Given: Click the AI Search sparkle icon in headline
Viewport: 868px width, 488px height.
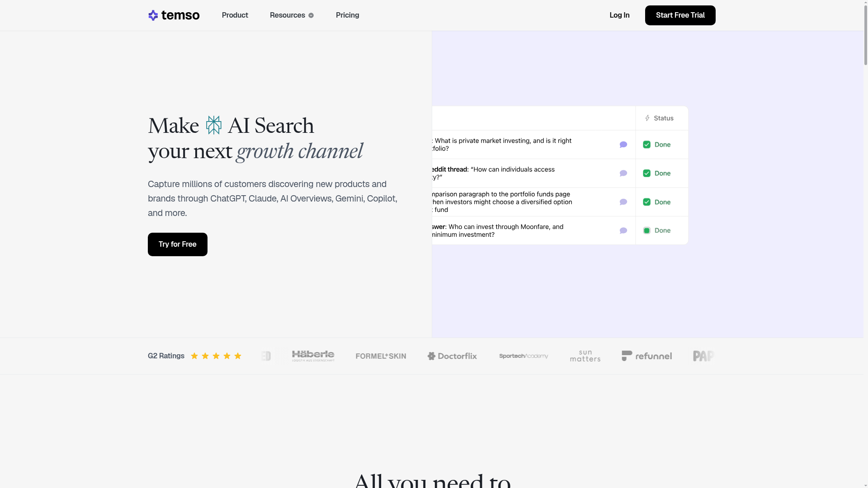Looking at the screenshot, I should tap(214, 125).
